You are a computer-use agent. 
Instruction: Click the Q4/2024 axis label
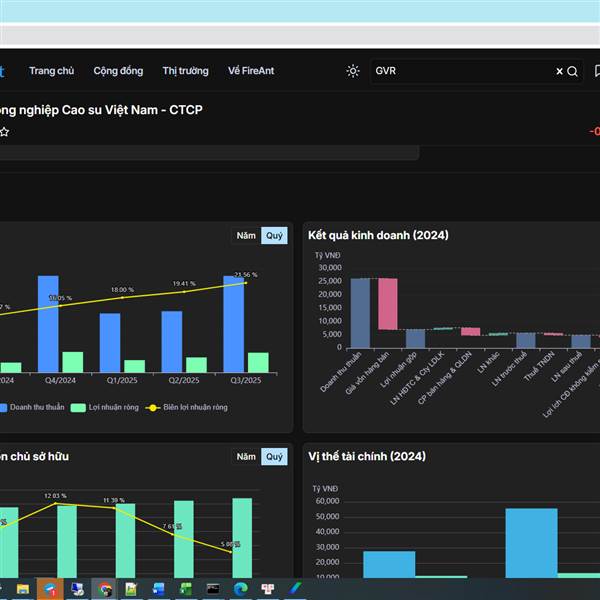pos(60,380)
